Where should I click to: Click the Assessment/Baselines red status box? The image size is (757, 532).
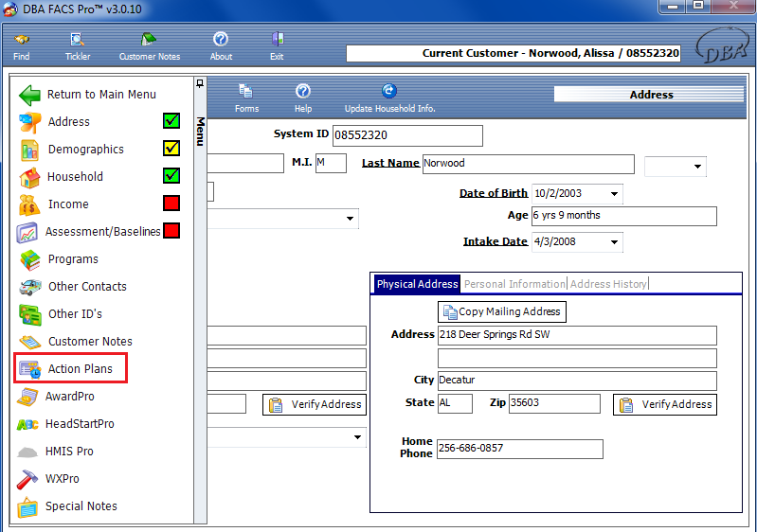(171, 231)
